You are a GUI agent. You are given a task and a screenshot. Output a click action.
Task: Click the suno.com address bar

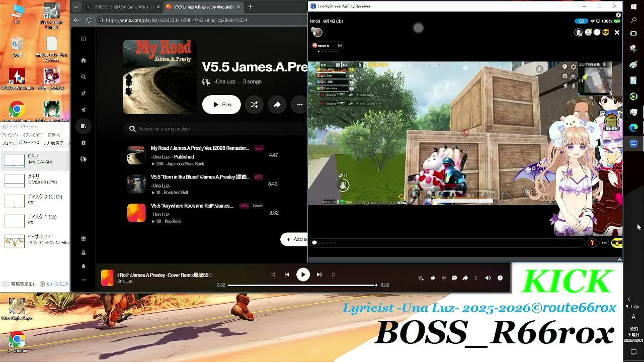coord(201,20)
